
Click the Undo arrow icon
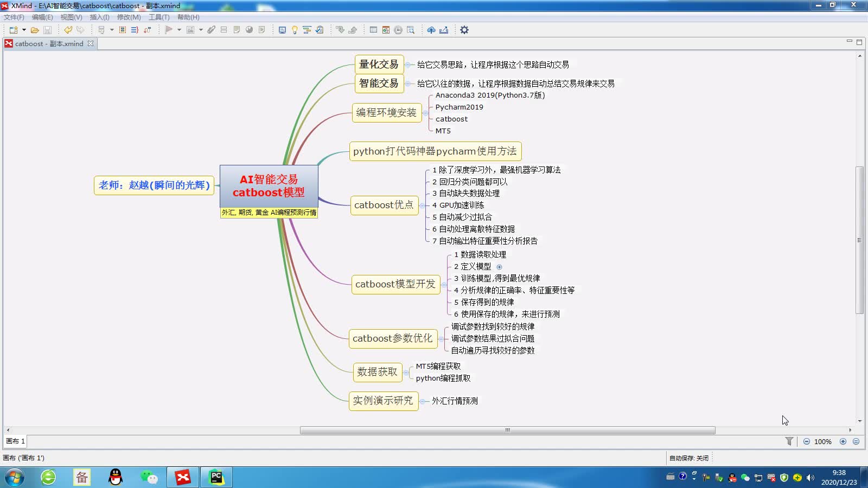(x=68, y=30)
